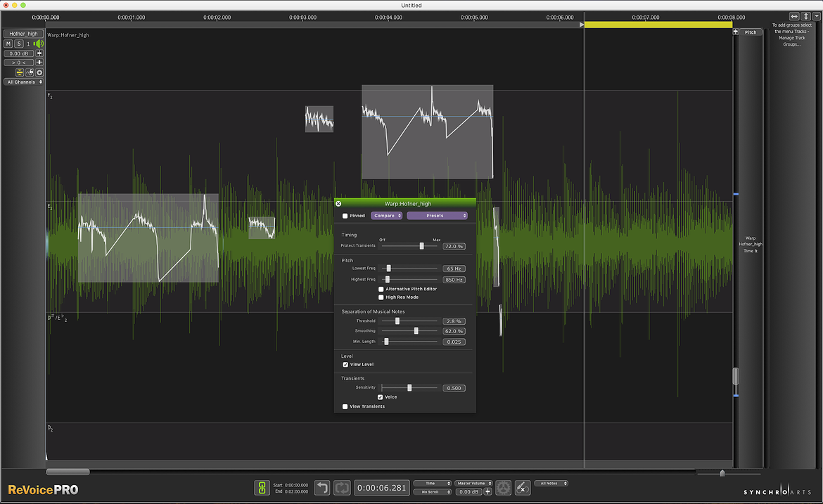Enable the View Transients checkbox
Screen dimensions: 823x504
point(345,406)
